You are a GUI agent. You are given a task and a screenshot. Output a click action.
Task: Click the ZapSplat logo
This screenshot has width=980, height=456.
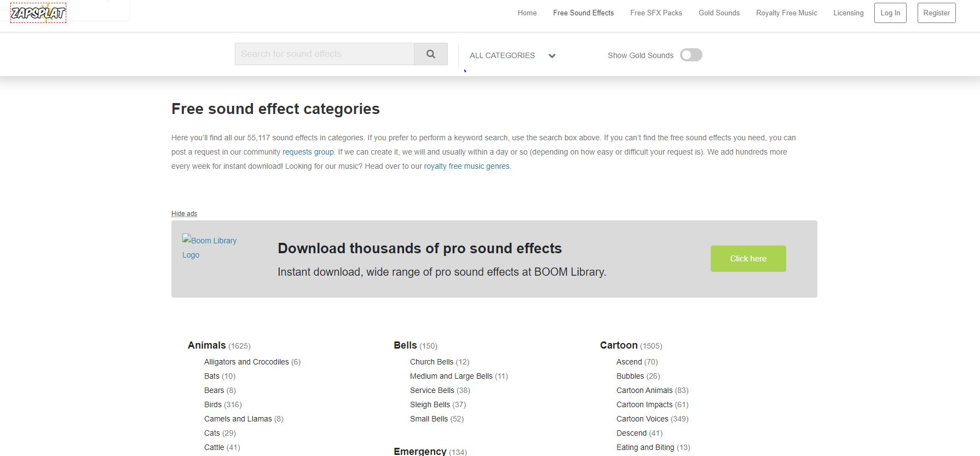(38, 13)
